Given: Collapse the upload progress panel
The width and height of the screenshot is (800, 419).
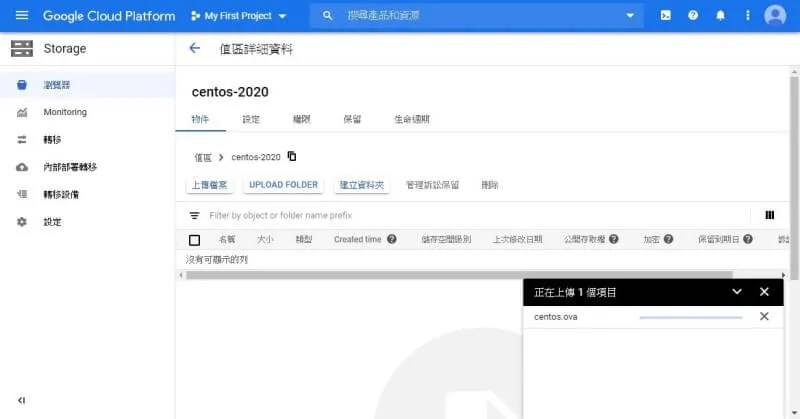Looking at the screenshot, I should click(x=737, y=292).
